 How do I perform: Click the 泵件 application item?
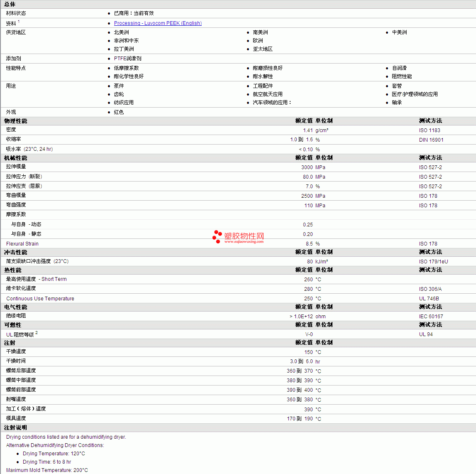[x=119, y=86]
